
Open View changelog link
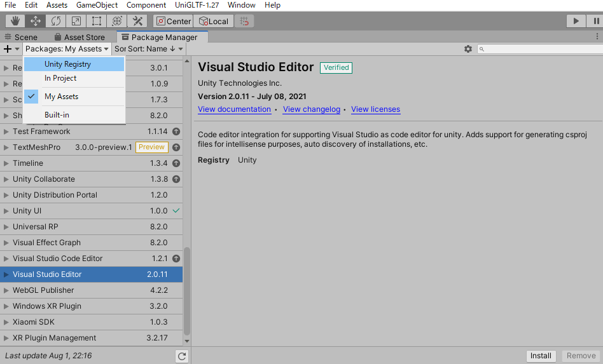pos(312,109)
